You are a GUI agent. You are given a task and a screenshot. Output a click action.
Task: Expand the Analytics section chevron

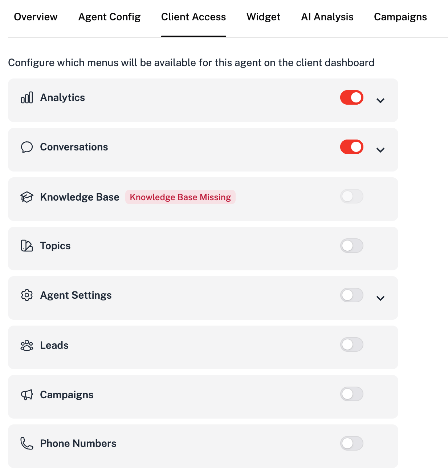coord(380,101)
